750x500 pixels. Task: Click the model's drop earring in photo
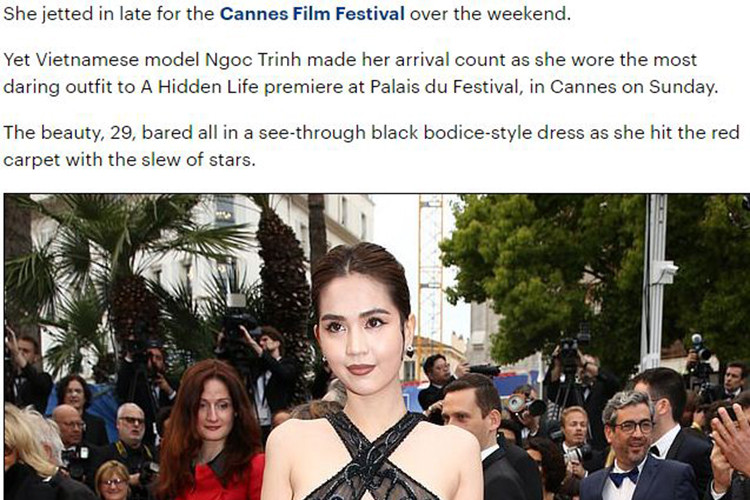click(x=410, y=352)
